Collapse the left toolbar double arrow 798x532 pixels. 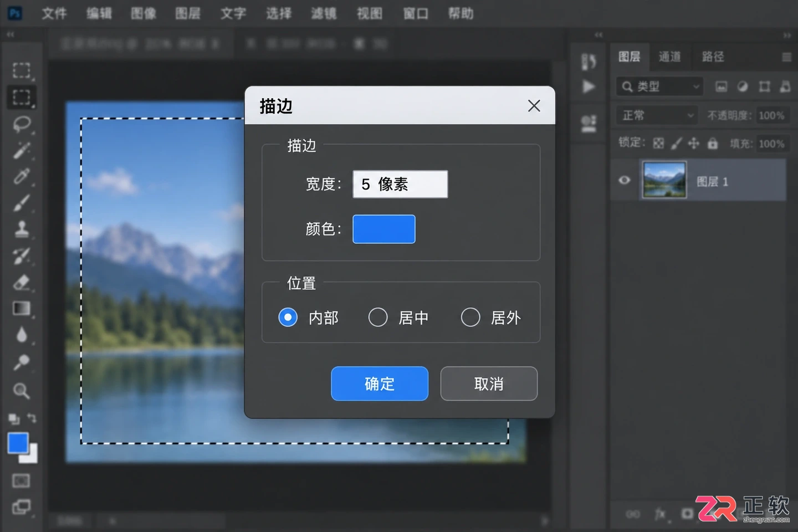10,34
